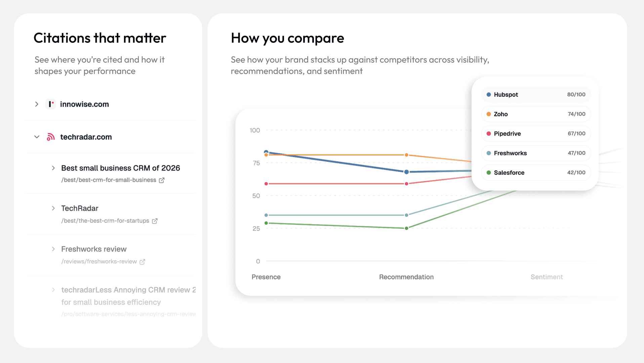Click Hubspot's Recommendation data point on chart

point(406,172)
